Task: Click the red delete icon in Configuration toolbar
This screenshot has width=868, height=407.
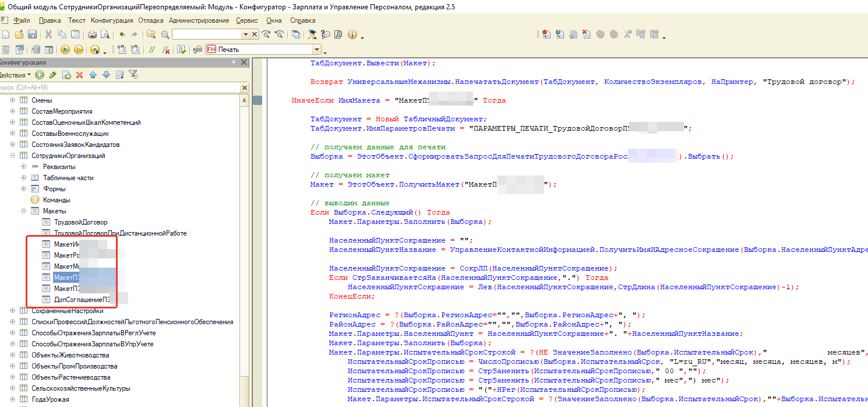Action: (79, 75)
